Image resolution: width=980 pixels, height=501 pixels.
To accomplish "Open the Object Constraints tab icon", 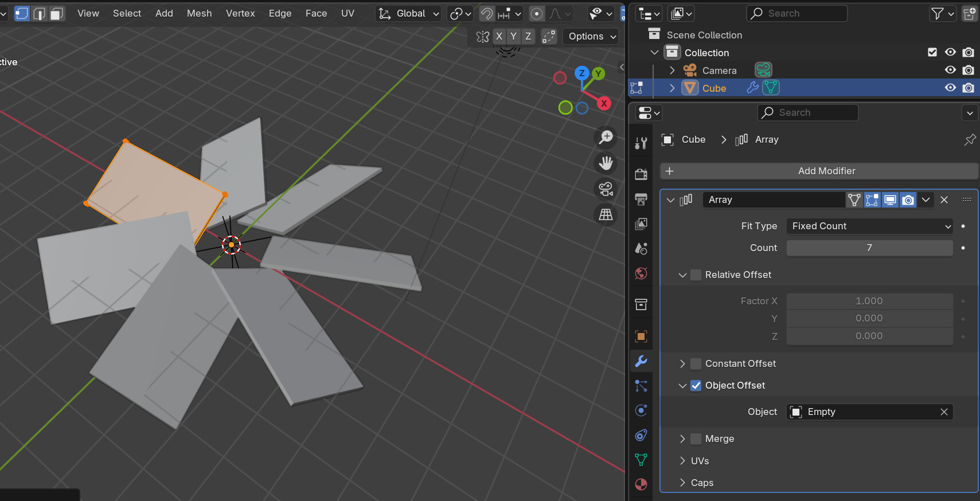I will coord(641,435).
